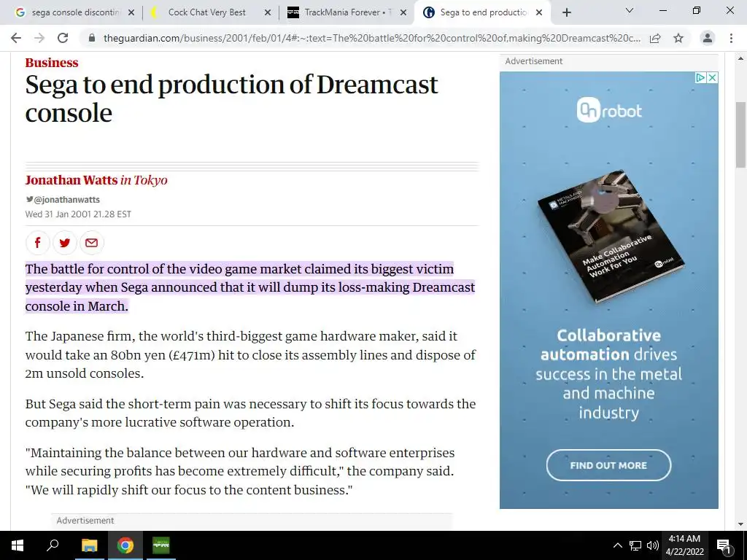Click scrollbar down arrow
Viewport: 747px width, 560px height.
740,525
